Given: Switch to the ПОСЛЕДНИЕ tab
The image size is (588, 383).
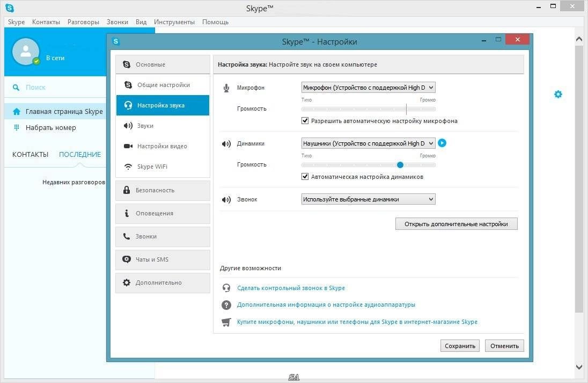Looking at the screenshot, I should (80, 155).
